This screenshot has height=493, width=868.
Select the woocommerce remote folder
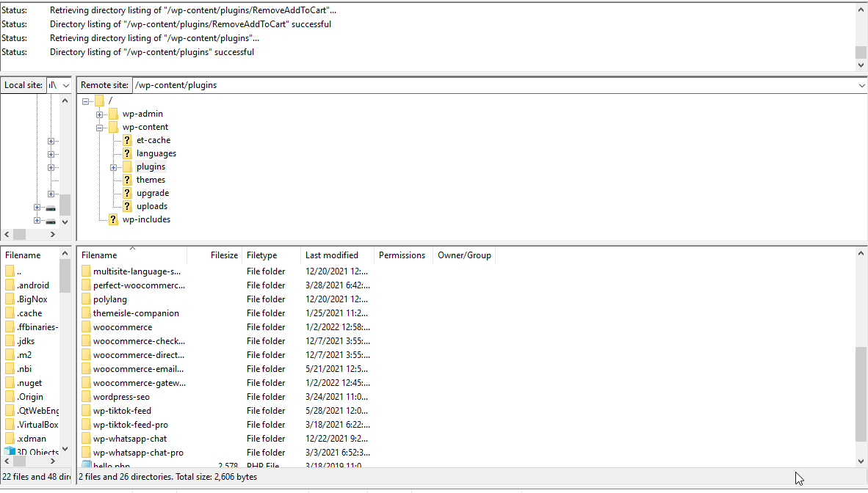(123, 327)
